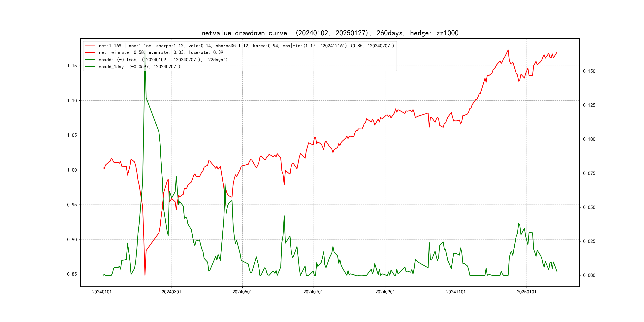
Task: Click the chart title text
Action: [x=330, y=33]
